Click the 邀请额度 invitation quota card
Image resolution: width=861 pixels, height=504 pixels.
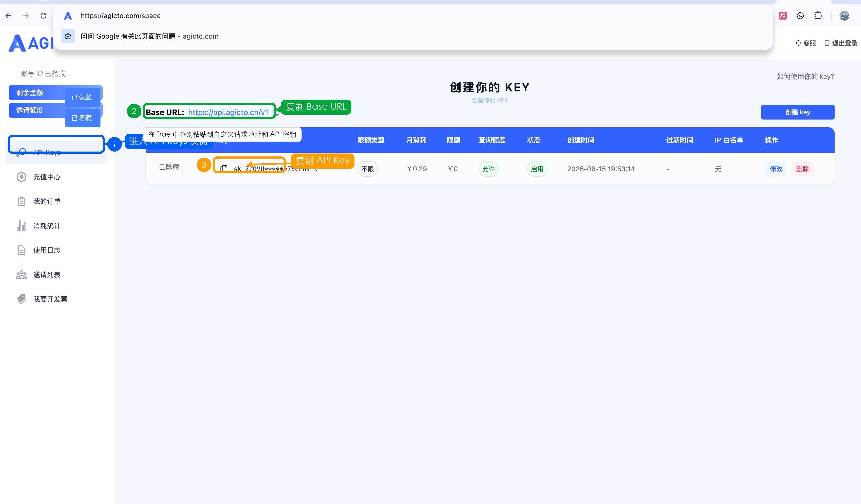coord(56,110)
